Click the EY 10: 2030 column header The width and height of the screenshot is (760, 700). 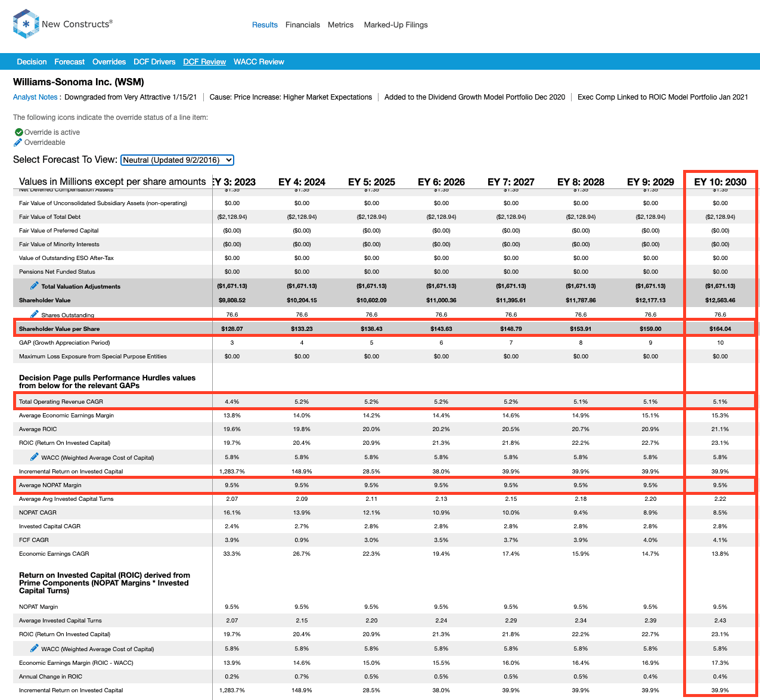click(x=720, y=182)
